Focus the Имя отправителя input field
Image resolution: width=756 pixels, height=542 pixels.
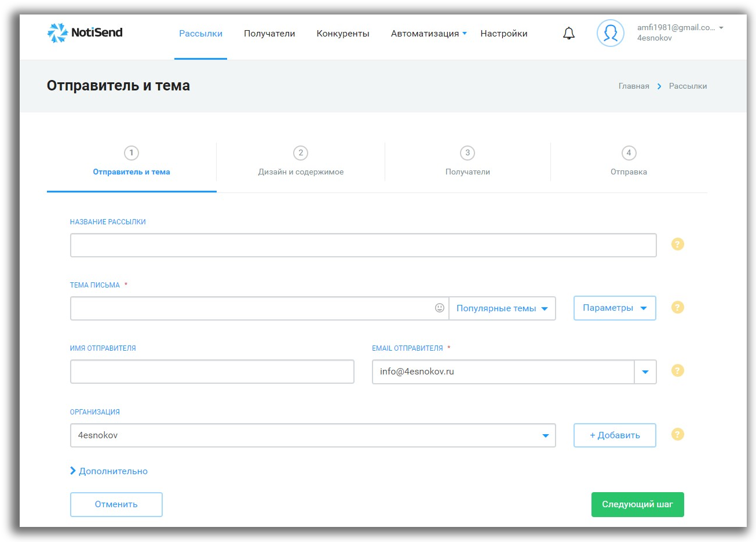click(212, 372)
